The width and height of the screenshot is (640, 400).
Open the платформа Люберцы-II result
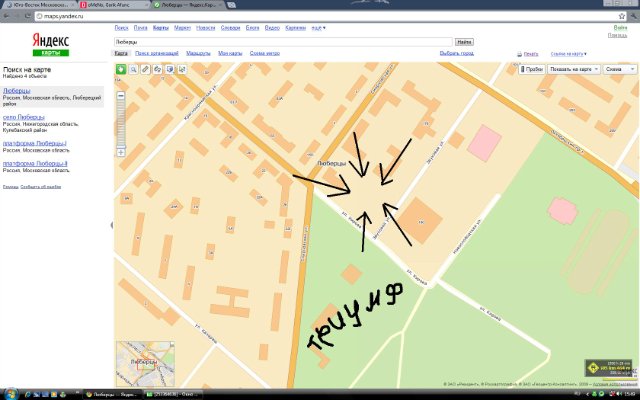pyautogui.click(x=35, y=162)
